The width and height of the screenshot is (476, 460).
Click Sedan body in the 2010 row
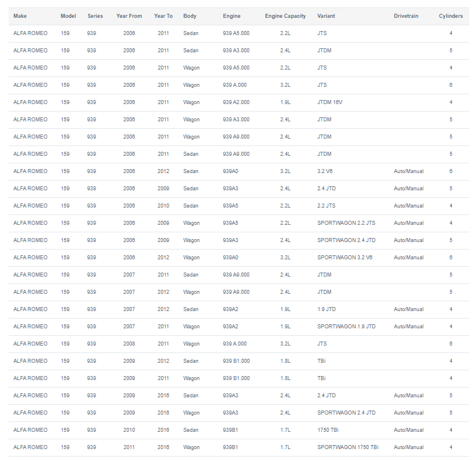tap(191, 430)
